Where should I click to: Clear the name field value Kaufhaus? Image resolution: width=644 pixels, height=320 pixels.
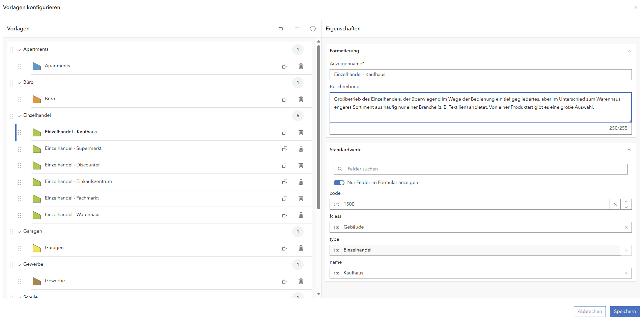(x=626, y=273)
